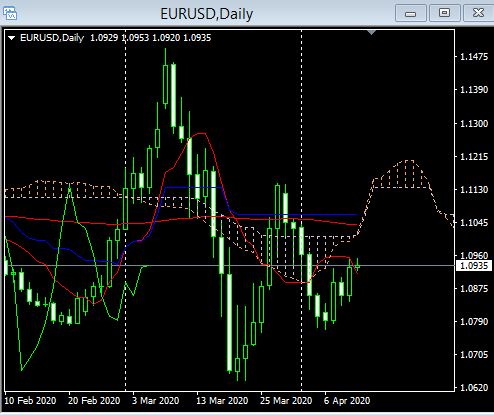Select the current price label 1.0935
This screenshot has width=494, height=415.
(474, 266)
